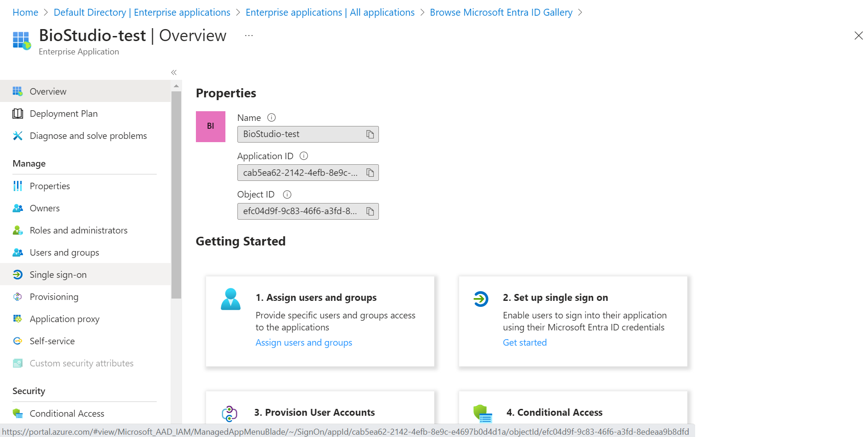
Task: Click the sidebar scroll up arrow
Action: click(x=176, y=86)
